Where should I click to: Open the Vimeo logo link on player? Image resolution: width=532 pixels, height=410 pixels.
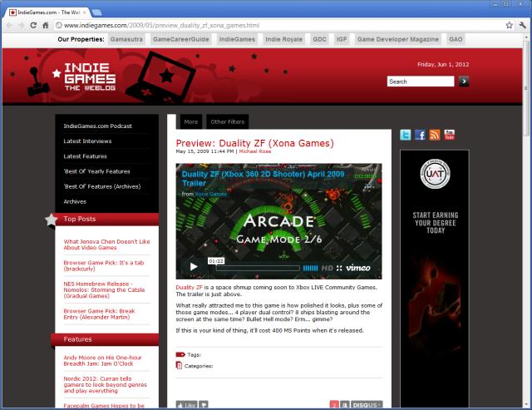pos(358,268)
